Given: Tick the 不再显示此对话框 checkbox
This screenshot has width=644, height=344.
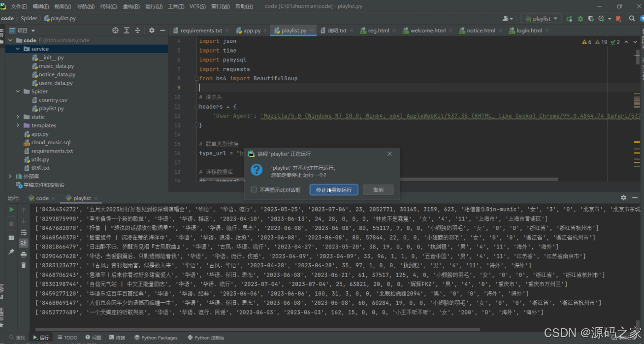Looking at the screenshot, I should (254, 190).
